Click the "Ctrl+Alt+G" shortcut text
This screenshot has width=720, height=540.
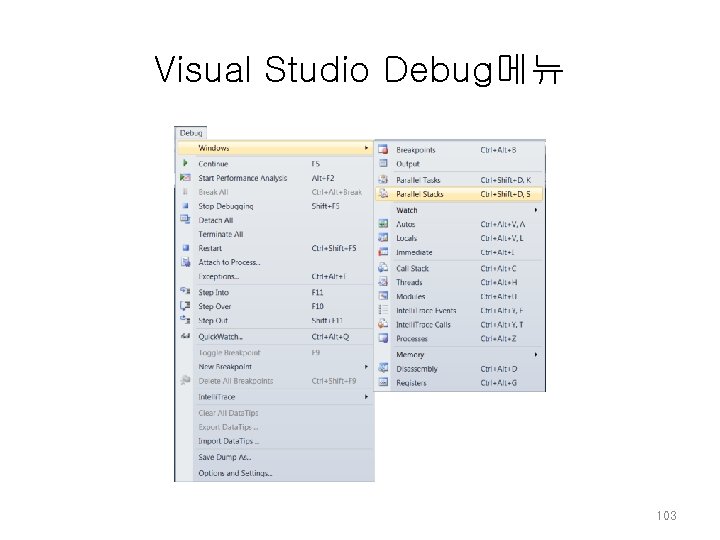click(x=498, y=382)
